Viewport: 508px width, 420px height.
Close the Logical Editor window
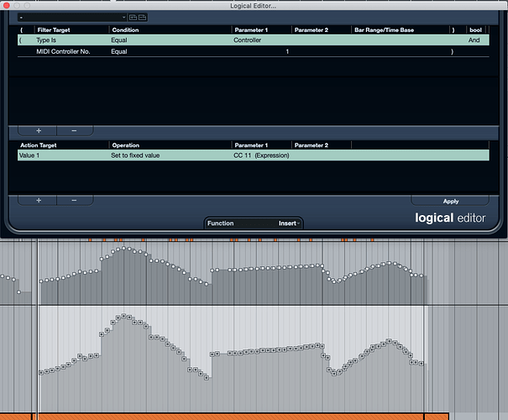(7, 6)
